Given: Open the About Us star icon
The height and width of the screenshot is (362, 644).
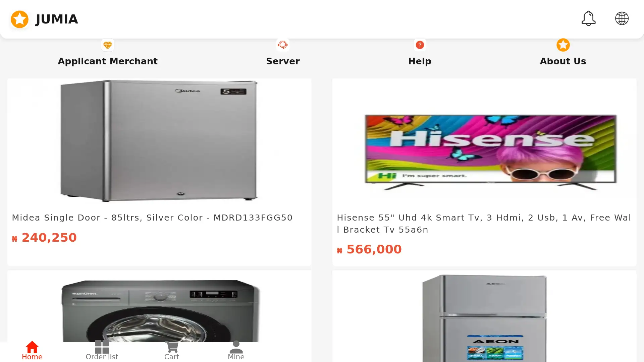Looking at the screenshot, I should pos(563,45).
